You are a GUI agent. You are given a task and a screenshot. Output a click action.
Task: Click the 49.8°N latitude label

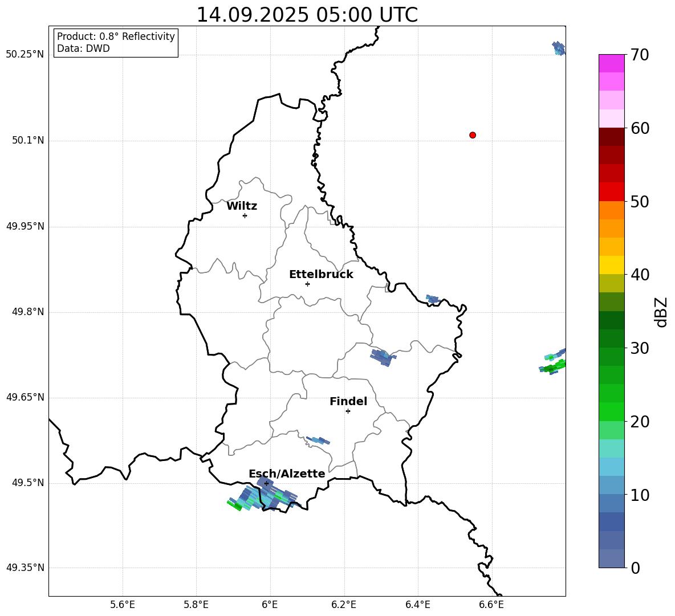28,312
